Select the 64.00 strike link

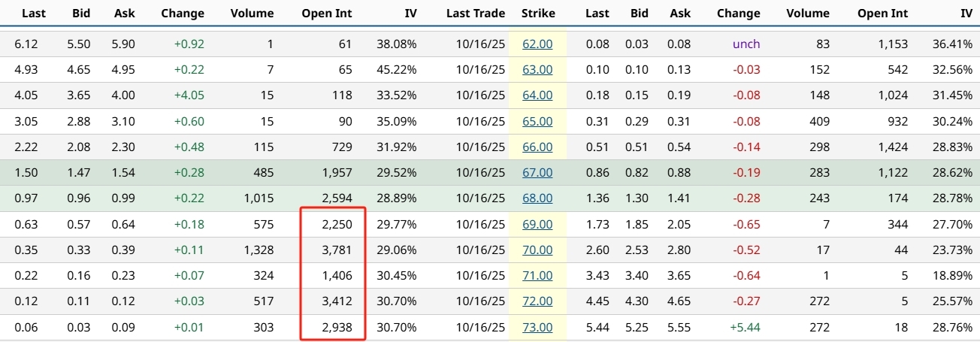[x=537, y=95]
